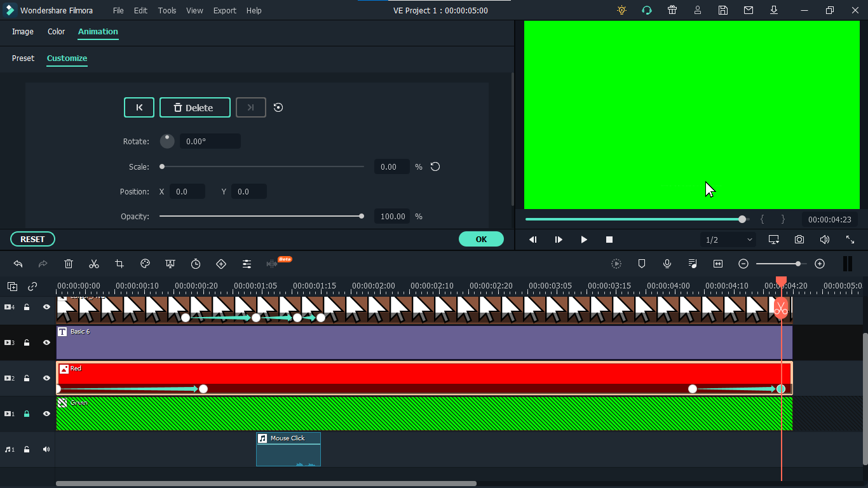Click the keyframe diamond icon in toolbar
This screenshot has width=868, height=488.
221,264
